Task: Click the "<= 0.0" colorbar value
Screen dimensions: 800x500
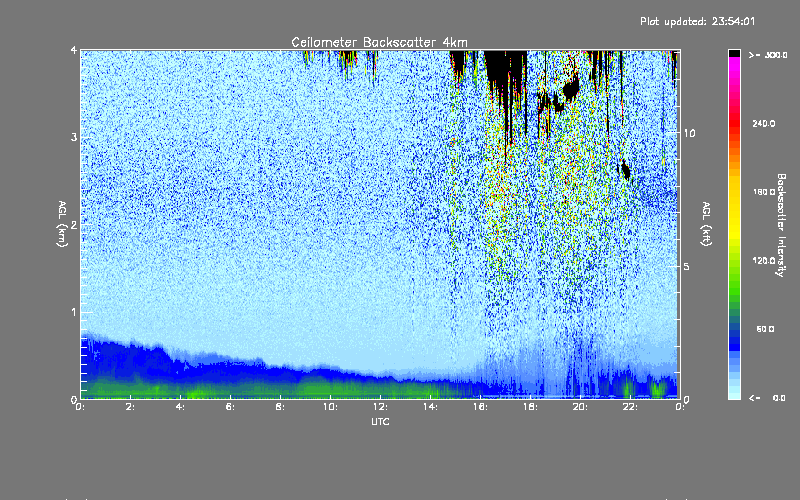Action: point(768,398)
